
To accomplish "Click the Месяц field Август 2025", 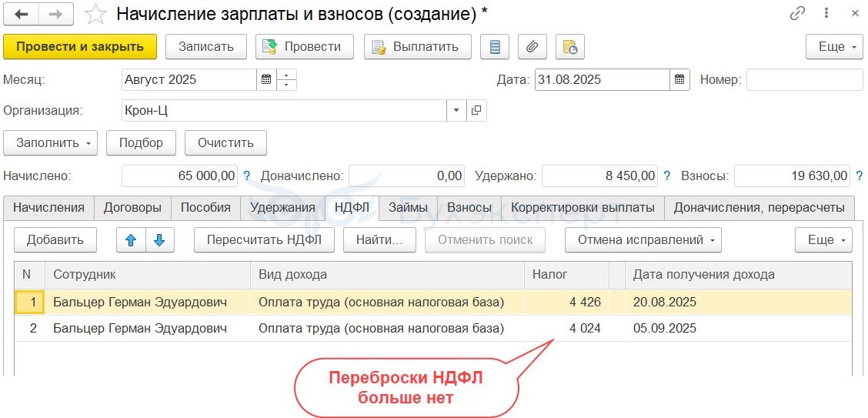I will [x=189, y=80].
